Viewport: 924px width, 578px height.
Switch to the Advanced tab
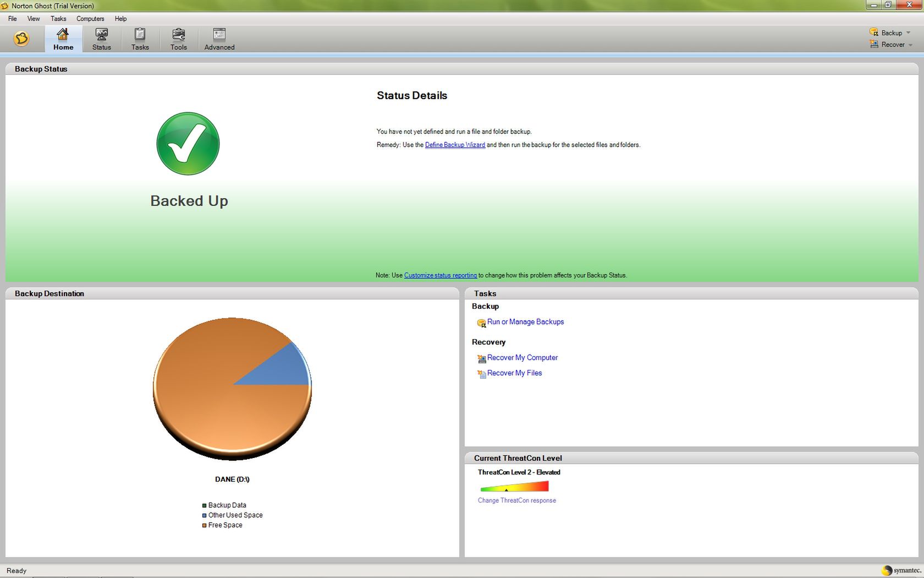[219, 39]
